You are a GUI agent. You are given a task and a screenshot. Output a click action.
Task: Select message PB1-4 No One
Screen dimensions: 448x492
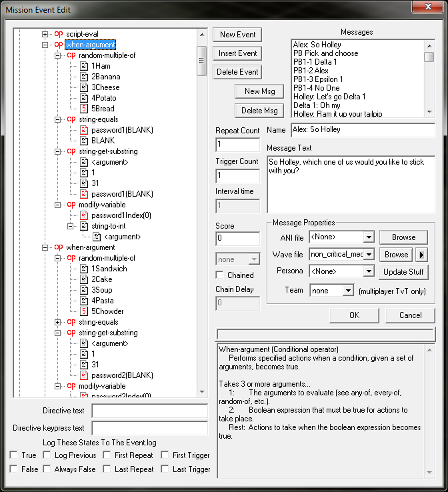(316, 88)
